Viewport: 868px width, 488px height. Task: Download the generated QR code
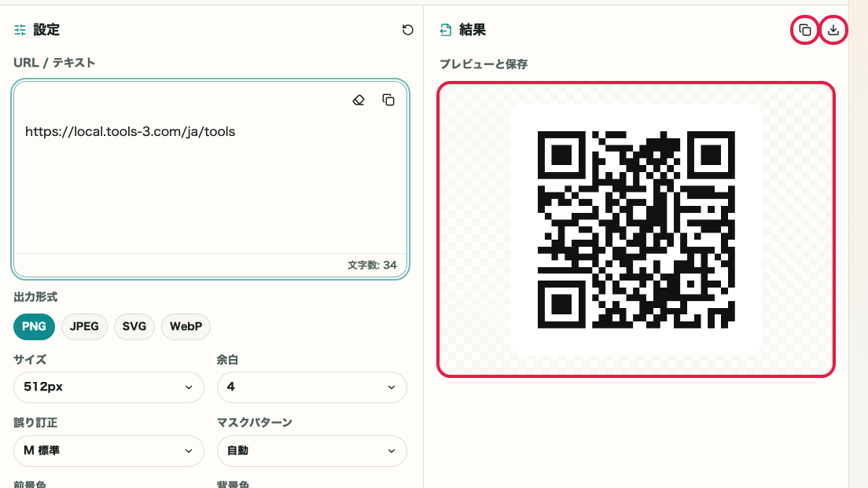coord(833,30)
